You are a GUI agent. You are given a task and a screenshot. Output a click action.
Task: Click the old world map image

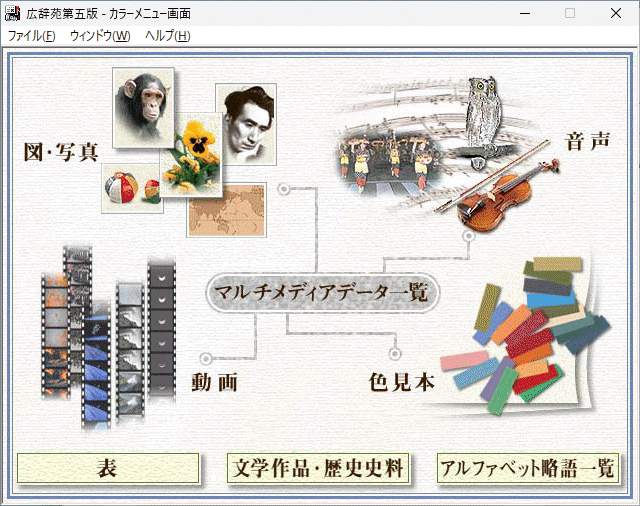click(227, 211)
